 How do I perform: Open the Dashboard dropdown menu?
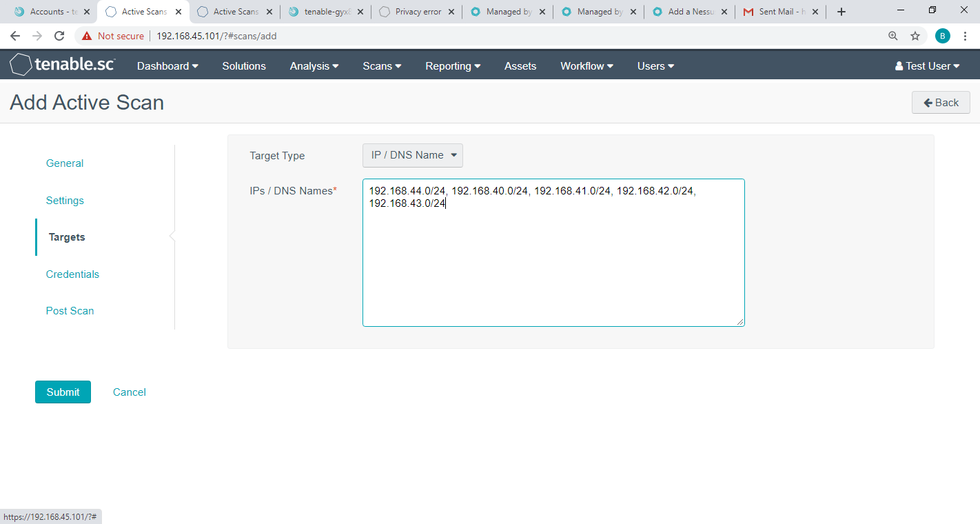[x=167, y=66]
